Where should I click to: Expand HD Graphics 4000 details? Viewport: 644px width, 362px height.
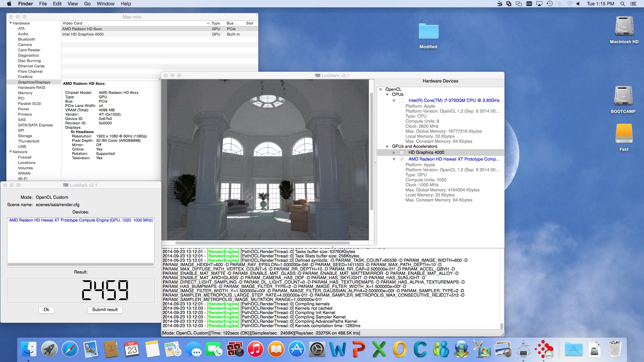[x=394, y=153]
